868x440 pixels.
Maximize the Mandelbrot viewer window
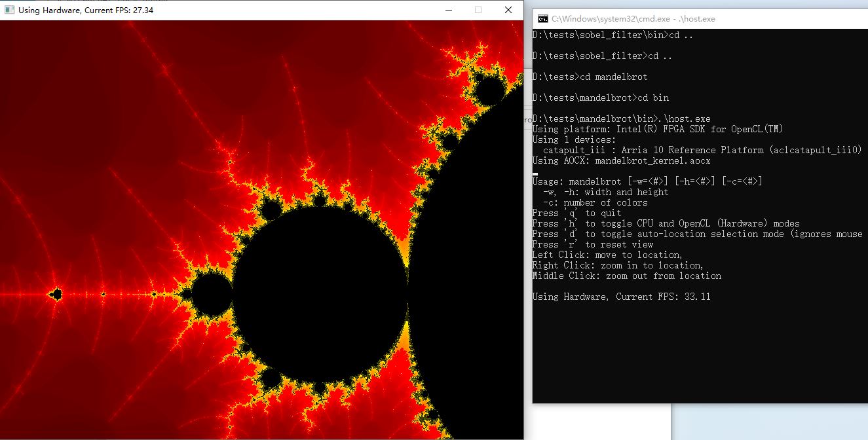click(x=478, y=10)
